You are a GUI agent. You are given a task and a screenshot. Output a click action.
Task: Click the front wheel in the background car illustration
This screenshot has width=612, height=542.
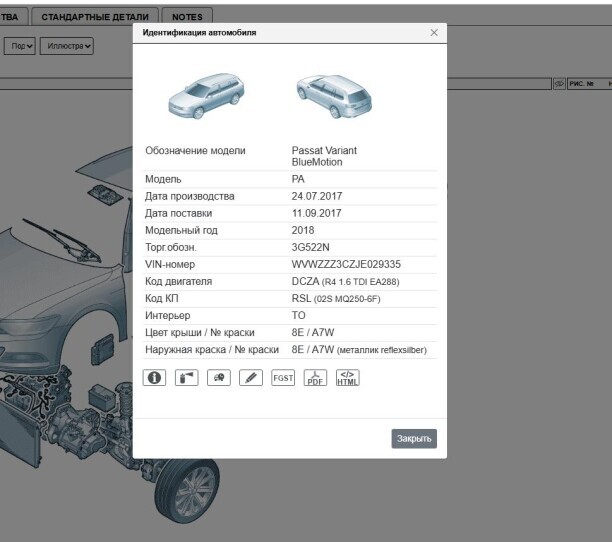(188, 490)
